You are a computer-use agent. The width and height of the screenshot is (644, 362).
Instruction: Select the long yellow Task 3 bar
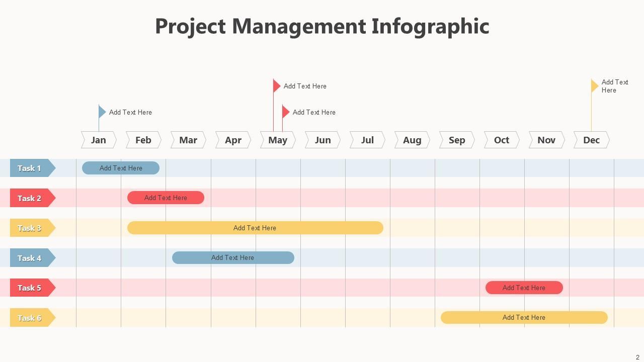(255, 228)
